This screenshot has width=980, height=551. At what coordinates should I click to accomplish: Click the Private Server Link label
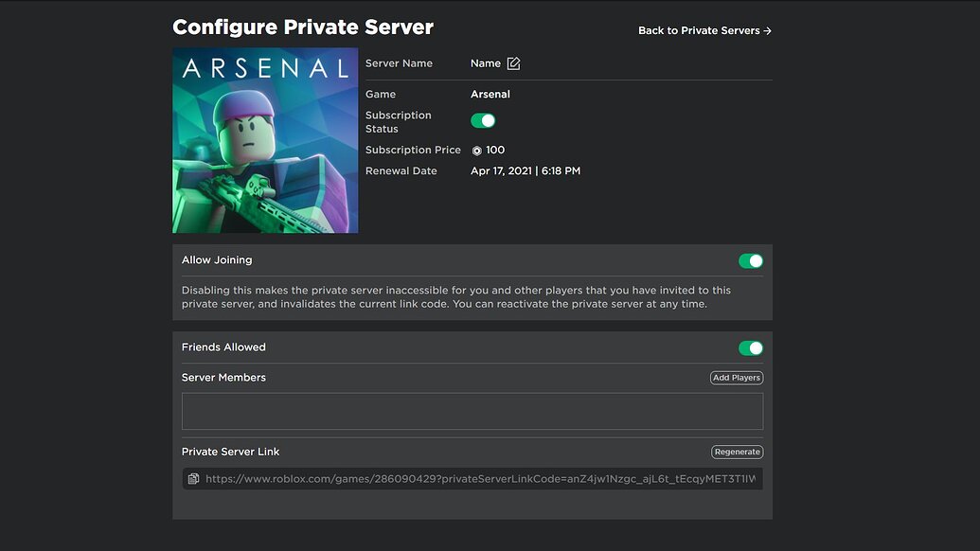point(230,452)
